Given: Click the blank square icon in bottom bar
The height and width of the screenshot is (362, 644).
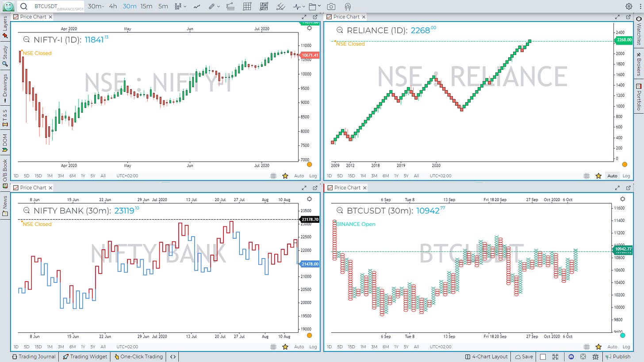Looking at the screenshot, I should (543, 357).
